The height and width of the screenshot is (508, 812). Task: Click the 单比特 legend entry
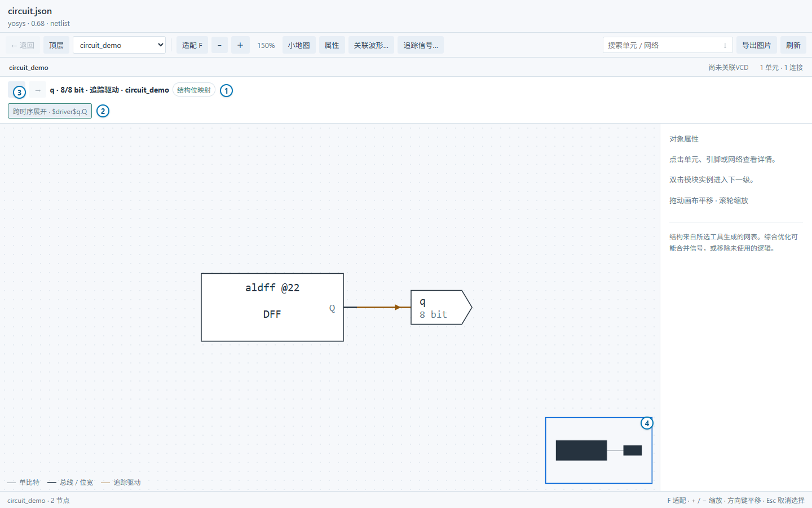coord(23,483)
